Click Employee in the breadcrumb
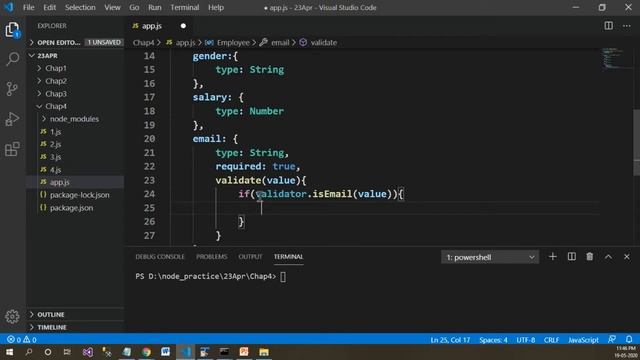Image resolution: width=640 pixels, height=360 pixels. pyautogui.click(x=233, y=42)
